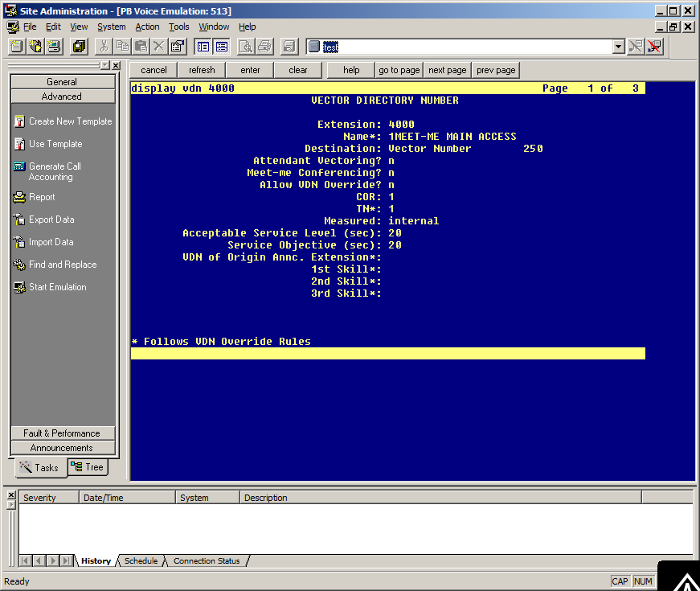
Task: Toggle the NUM indicator in status bar
Action: click(643, 581)
